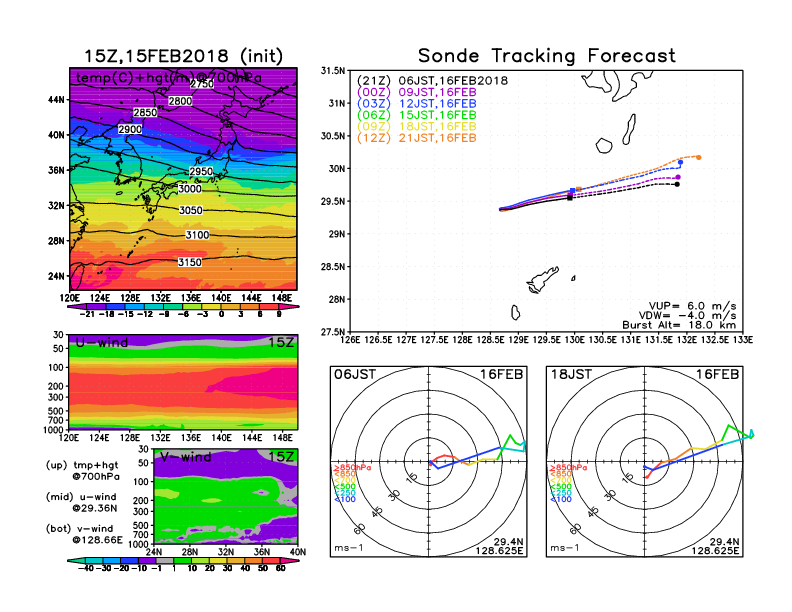The image size is (792, 612).
Task: Click the 2950 height contour label
Action: 201,171
